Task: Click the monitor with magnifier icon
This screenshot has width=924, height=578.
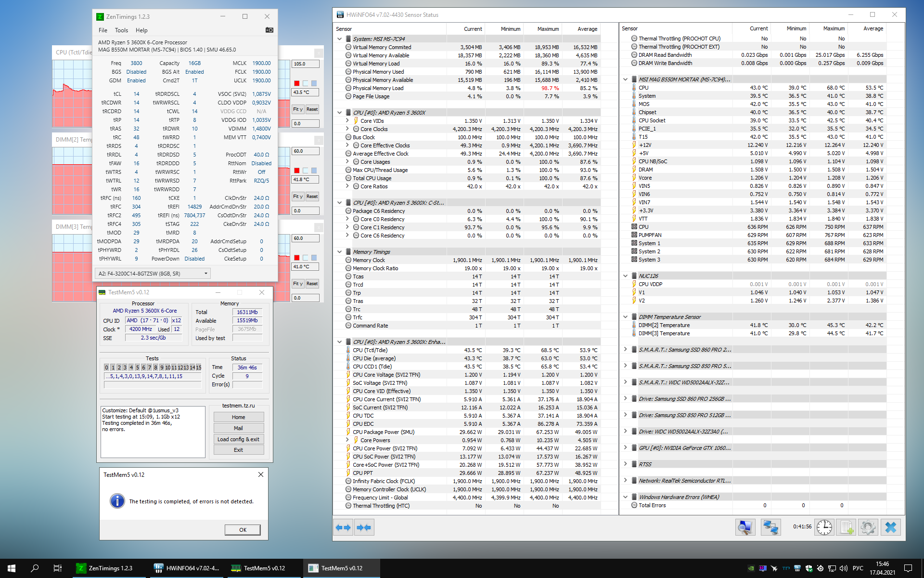Action: [745, 527]
